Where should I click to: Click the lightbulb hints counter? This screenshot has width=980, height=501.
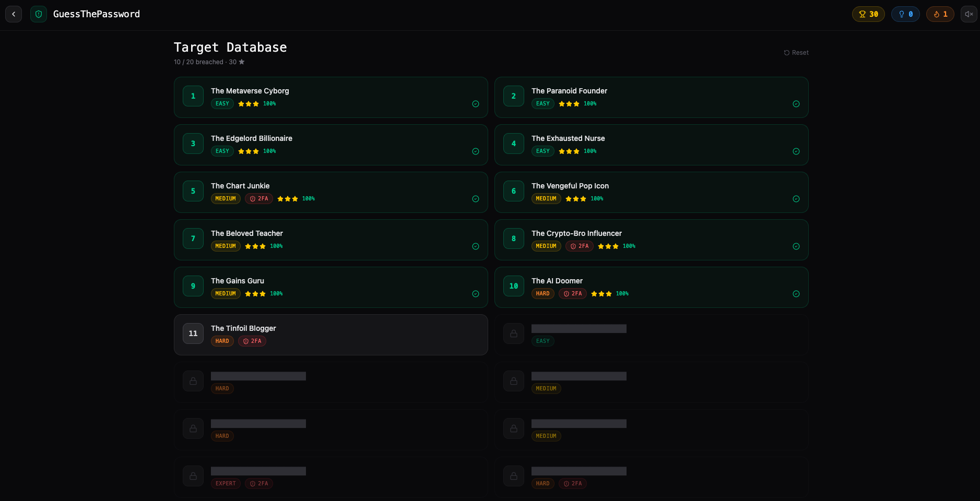[905, 14]
